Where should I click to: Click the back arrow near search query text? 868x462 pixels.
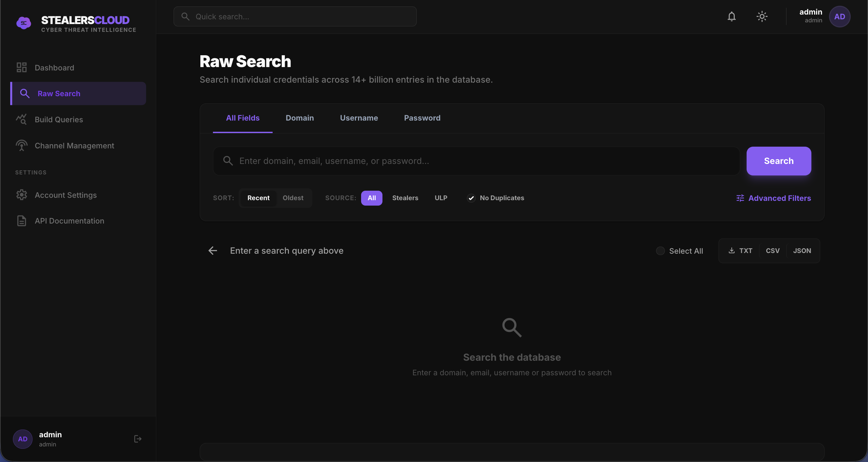[x=212, y=250]
